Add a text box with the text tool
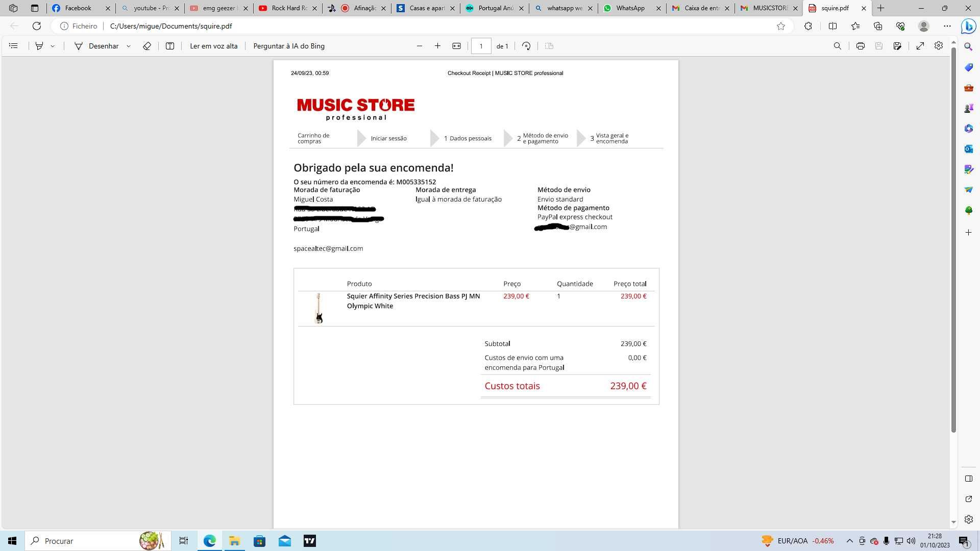The width and height of the screenshot is (980, 551). click(x=170, y=46)
